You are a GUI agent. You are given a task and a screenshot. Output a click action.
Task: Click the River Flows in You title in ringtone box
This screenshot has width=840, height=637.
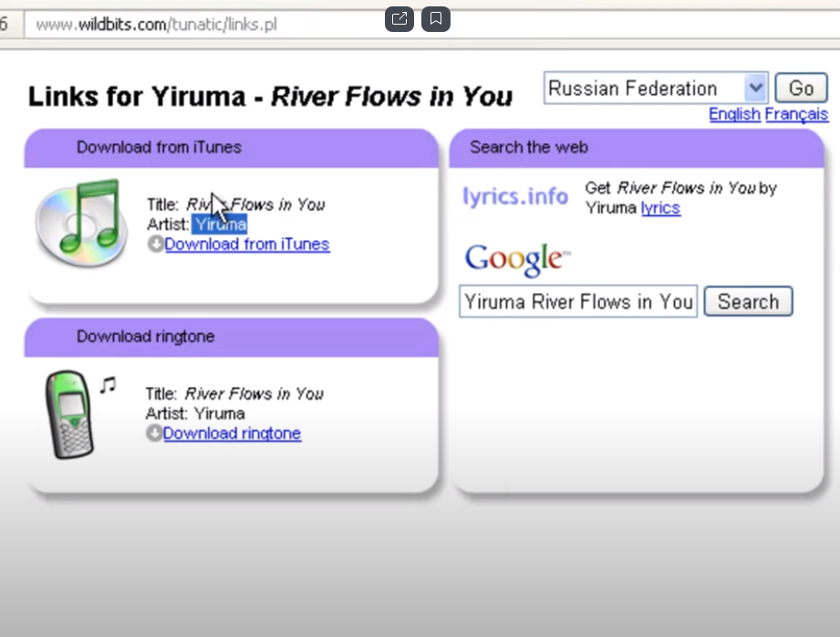[x=254, y=393]
